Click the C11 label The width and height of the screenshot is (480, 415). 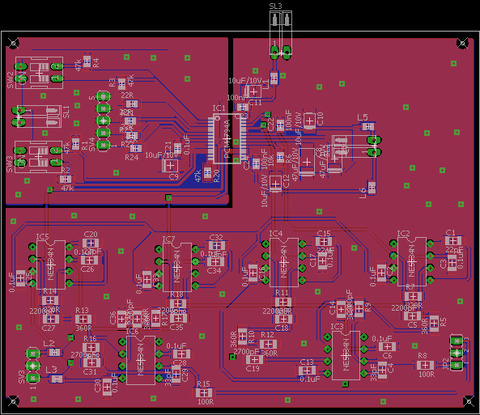(x=255, y=102)
